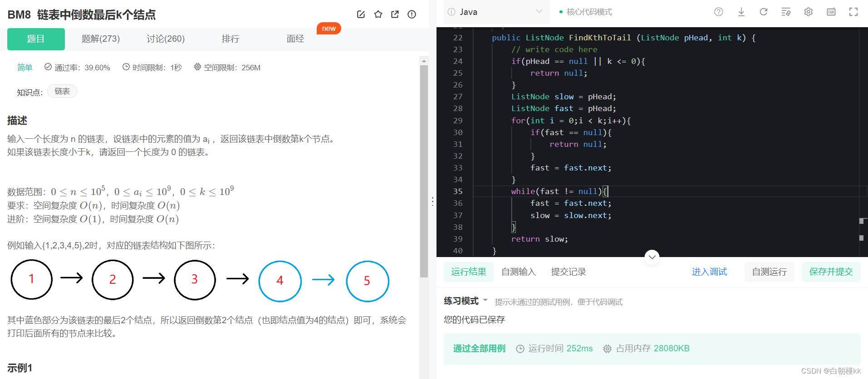868x379 pixels.
Task: Click the return slow; code line
Action: 539,239
